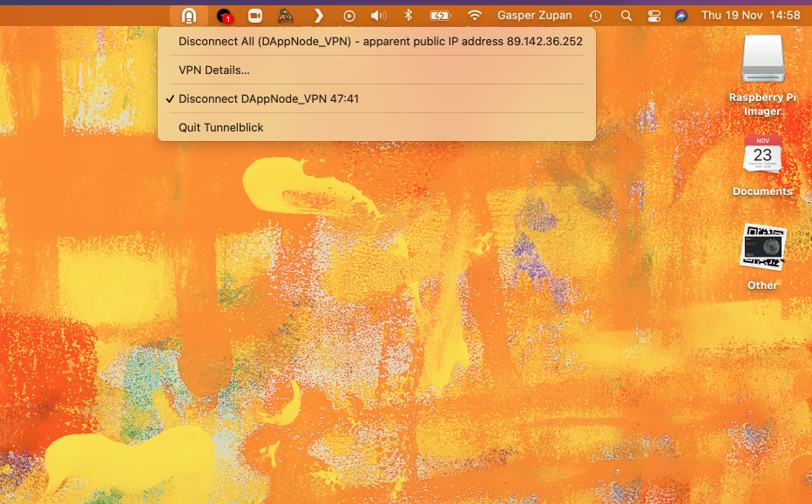812x504 pixels.
Task: Open the Wi-Fi menu bar icon
Action: (475, 16)
